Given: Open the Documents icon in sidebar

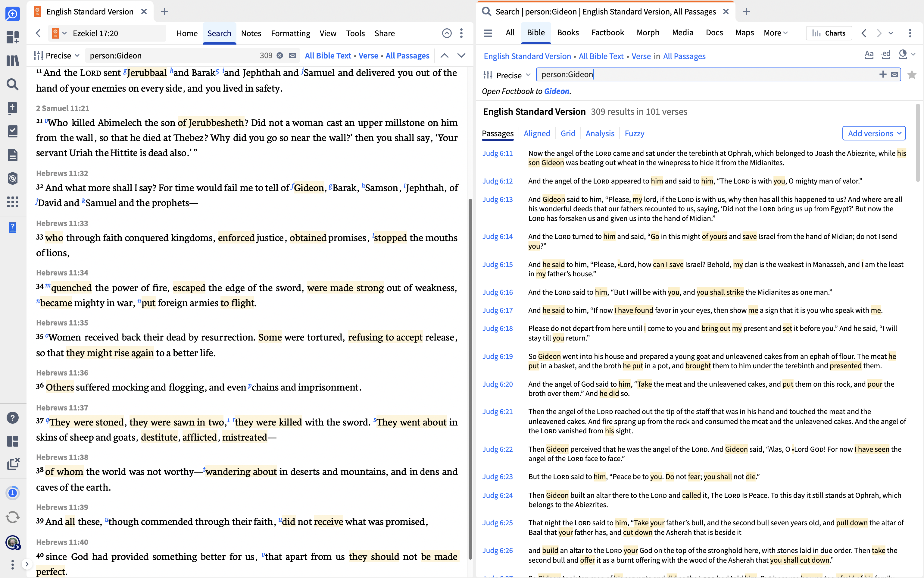Looking at the screenshot, I should pos(13,155).
